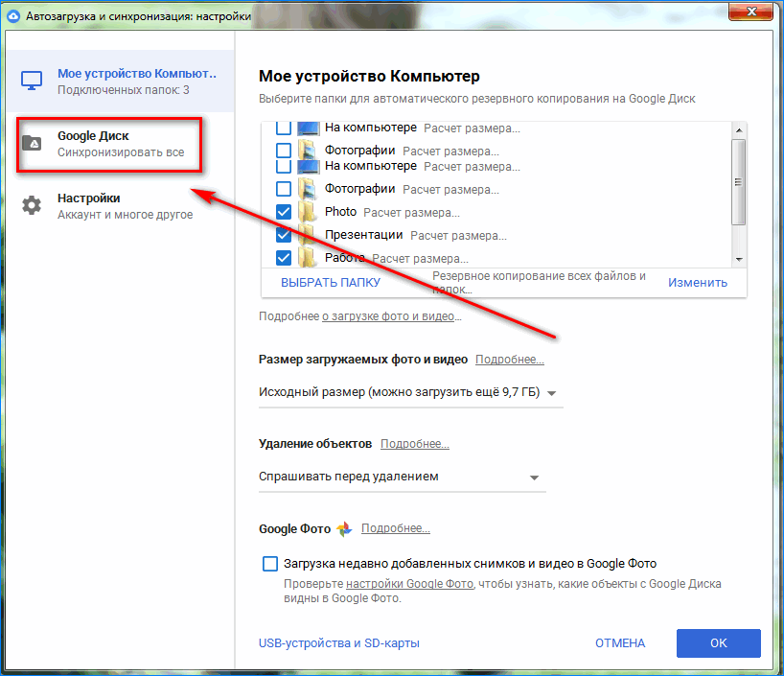Uncheck the Photo folder checkbox
This screenshot has width=784, height=676.
[x=284, y=212]
